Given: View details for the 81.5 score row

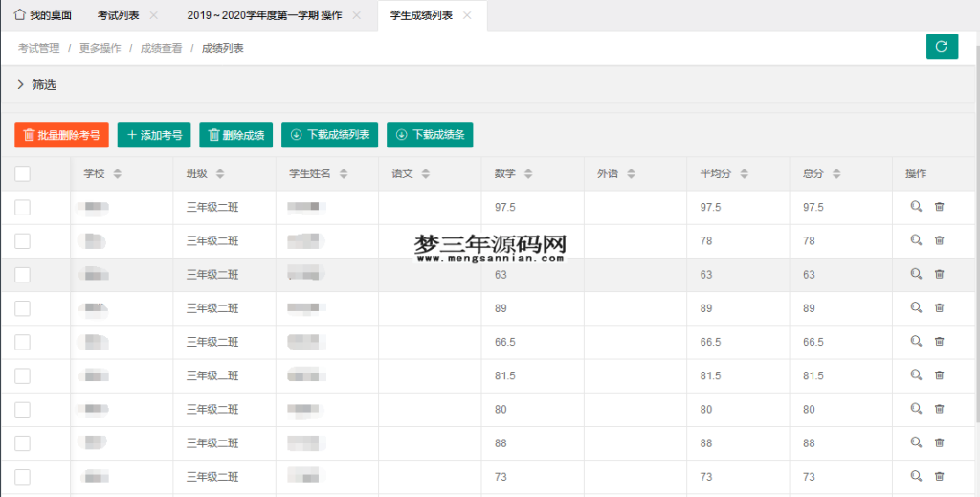Looking at the screenshot, I should (x=916, y=375).
